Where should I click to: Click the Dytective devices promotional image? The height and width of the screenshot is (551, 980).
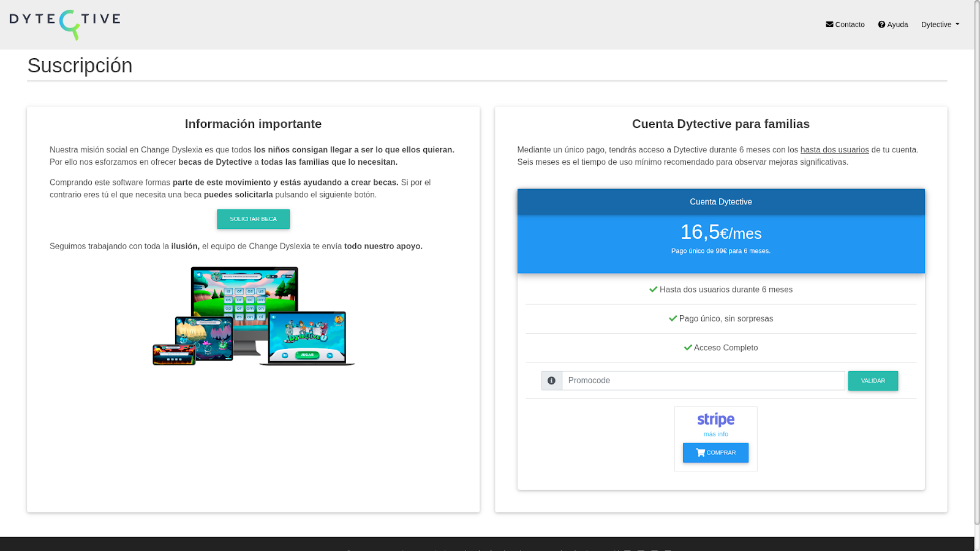point(254,316)
